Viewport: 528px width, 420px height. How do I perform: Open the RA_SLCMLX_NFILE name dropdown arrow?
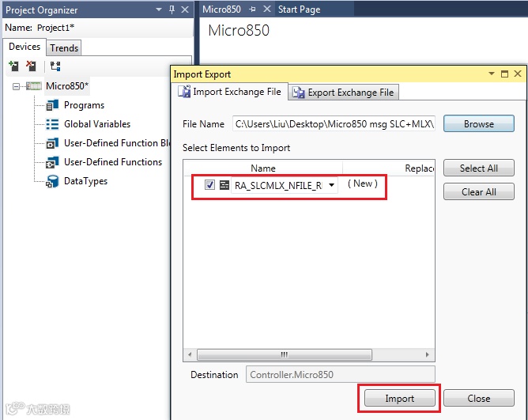tap(331, 185)
